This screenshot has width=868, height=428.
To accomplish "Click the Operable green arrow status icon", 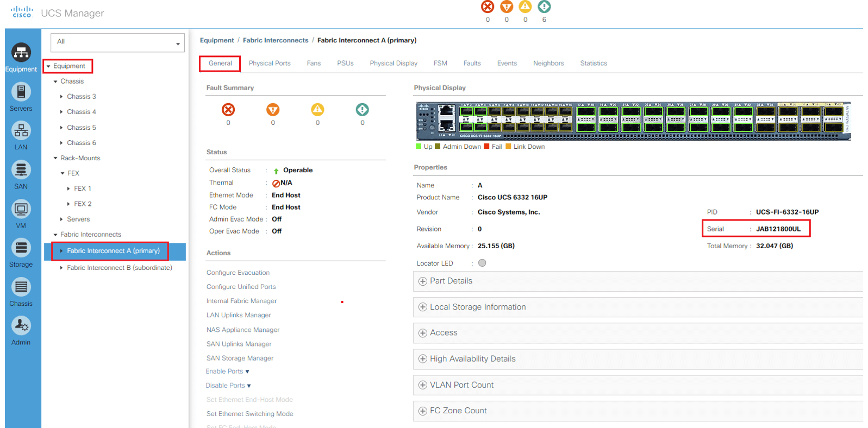I will (276, 171).
